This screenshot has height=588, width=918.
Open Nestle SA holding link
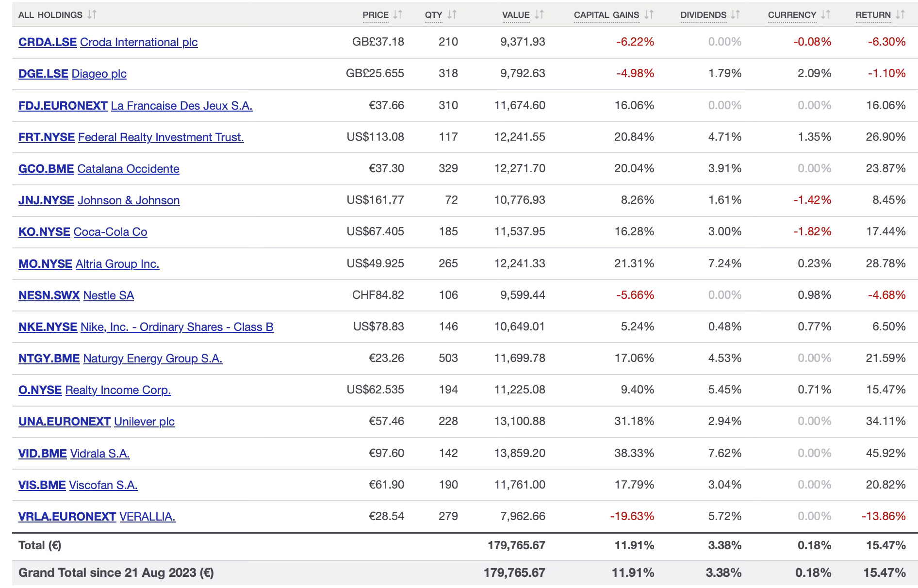[109, 295]
